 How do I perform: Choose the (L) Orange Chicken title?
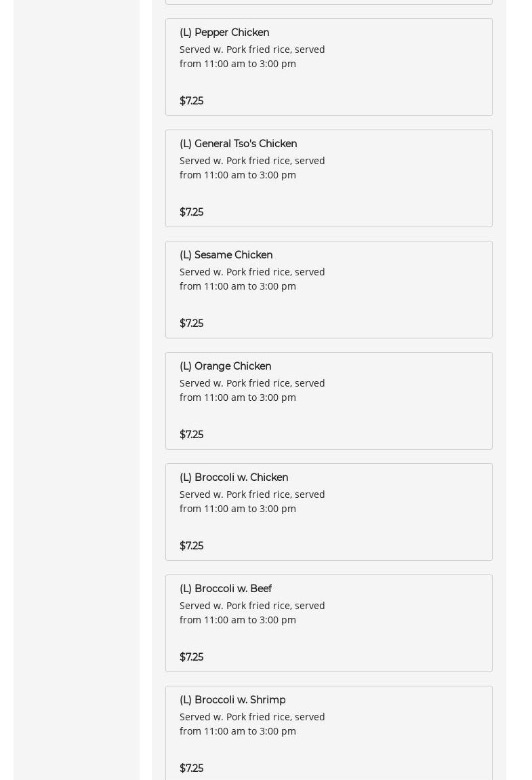tap(225, 366)
